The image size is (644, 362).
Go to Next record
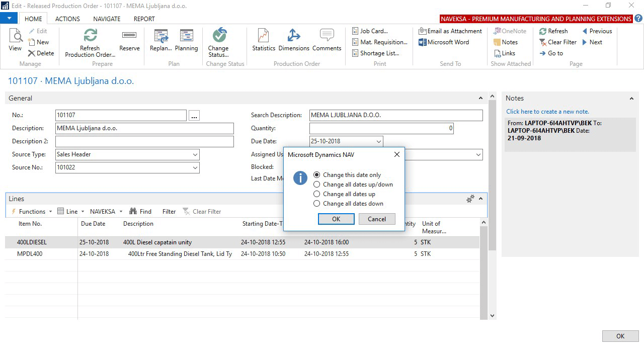[x=592, y=42]
